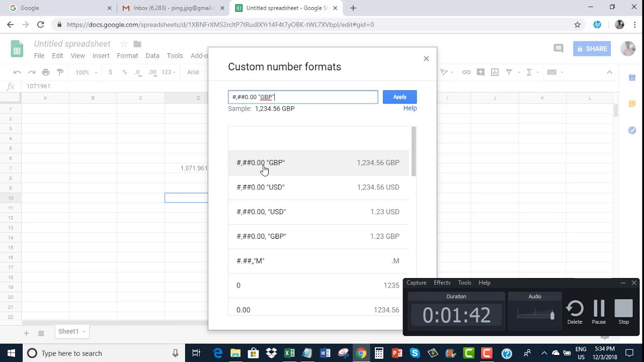Click the Decrease decimal places icon
Viewport: 644px width, 362px height.
138,72
